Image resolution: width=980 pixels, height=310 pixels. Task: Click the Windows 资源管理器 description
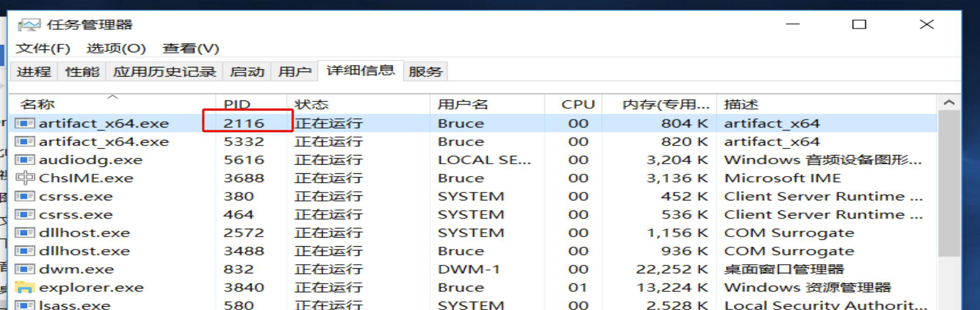807,288
